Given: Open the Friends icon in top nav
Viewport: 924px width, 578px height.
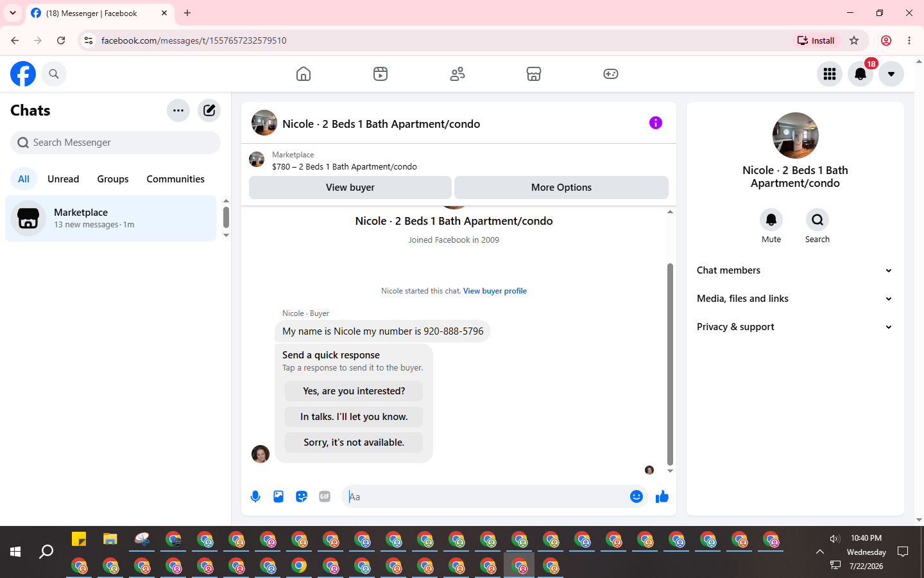Looking at the screenshot, I should click(458, 74).
